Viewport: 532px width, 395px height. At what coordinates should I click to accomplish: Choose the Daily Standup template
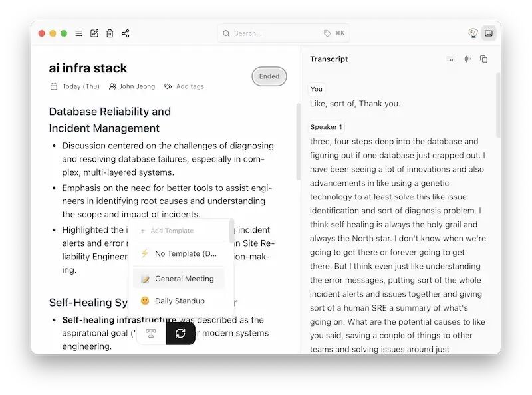point(179,301)
